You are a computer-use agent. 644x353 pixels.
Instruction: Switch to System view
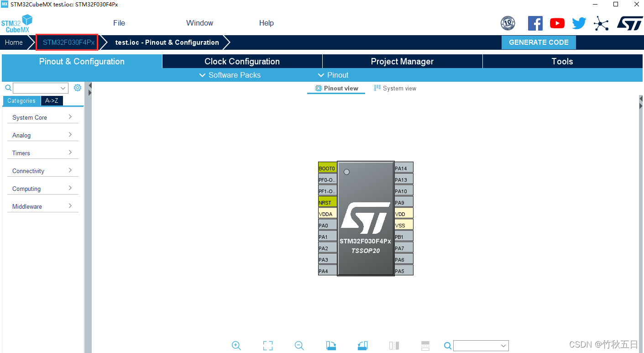[x=395, y=88]
